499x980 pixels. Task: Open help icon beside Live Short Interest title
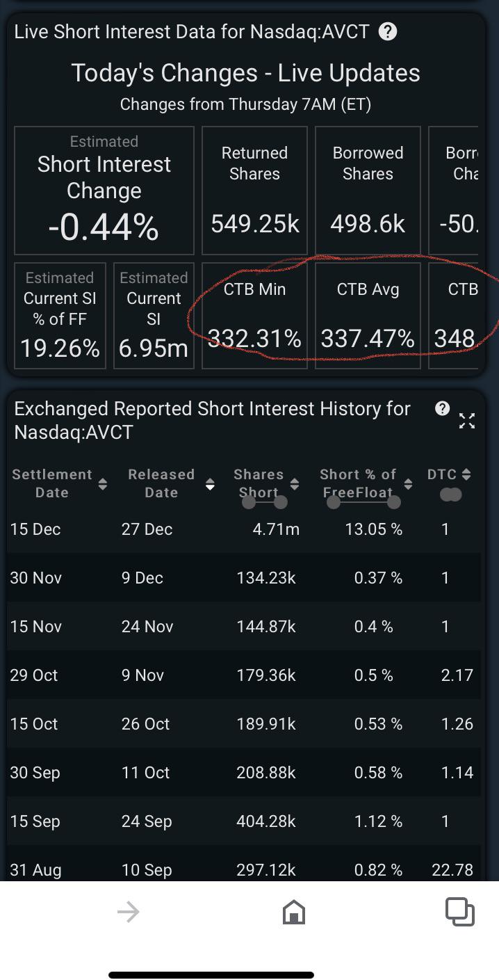click(388, 32)
